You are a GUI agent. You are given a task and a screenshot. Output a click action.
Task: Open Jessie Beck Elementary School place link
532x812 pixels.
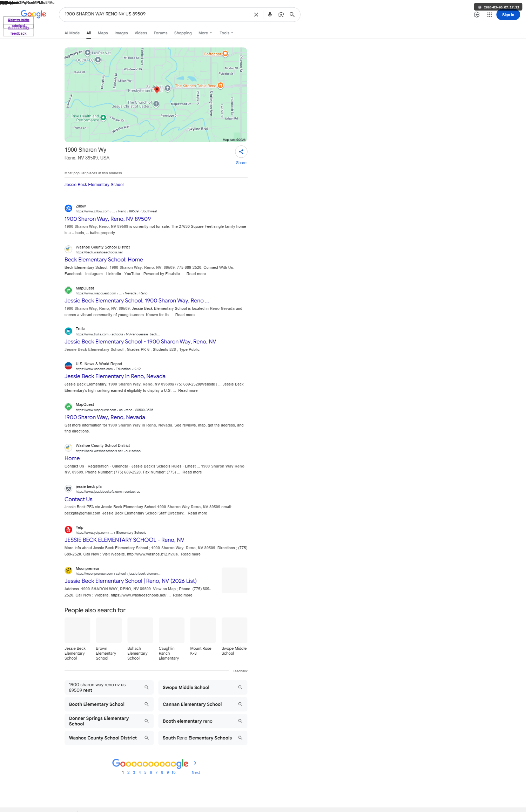[x=94, y=185]
